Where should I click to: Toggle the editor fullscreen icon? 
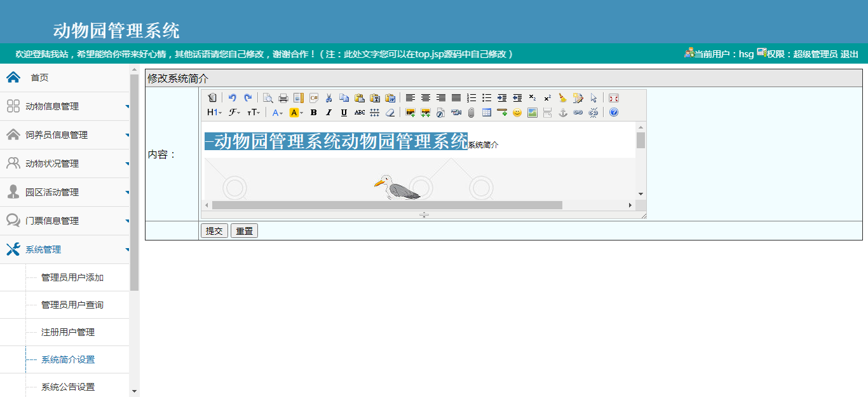pos(613,98)
